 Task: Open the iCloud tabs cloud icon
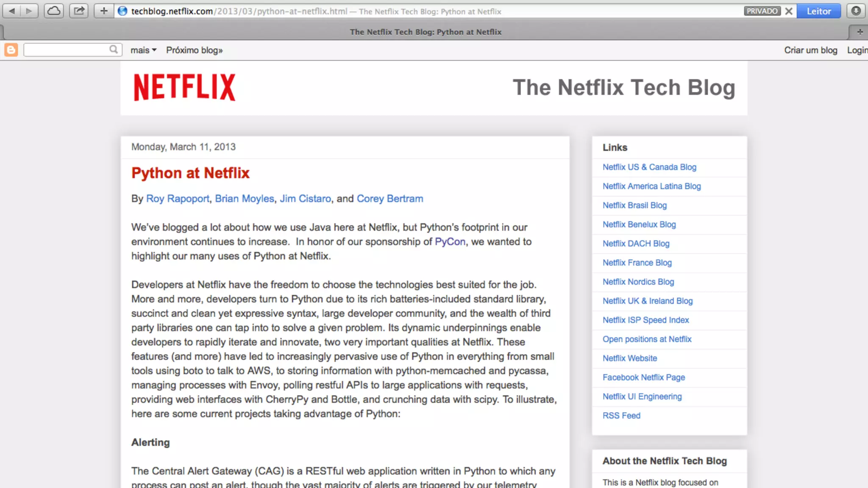[54, 11]
